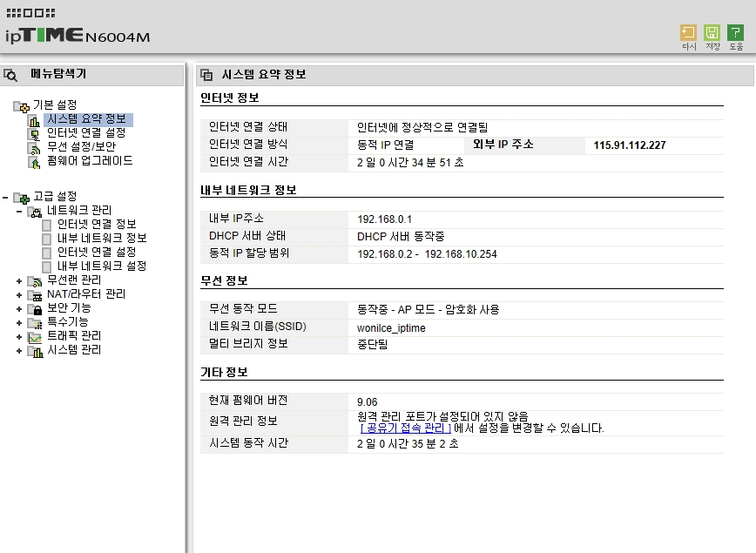756x553 pixels.
Task: Click the 인터넷 연결 시간 value
Action: (410, 163)
